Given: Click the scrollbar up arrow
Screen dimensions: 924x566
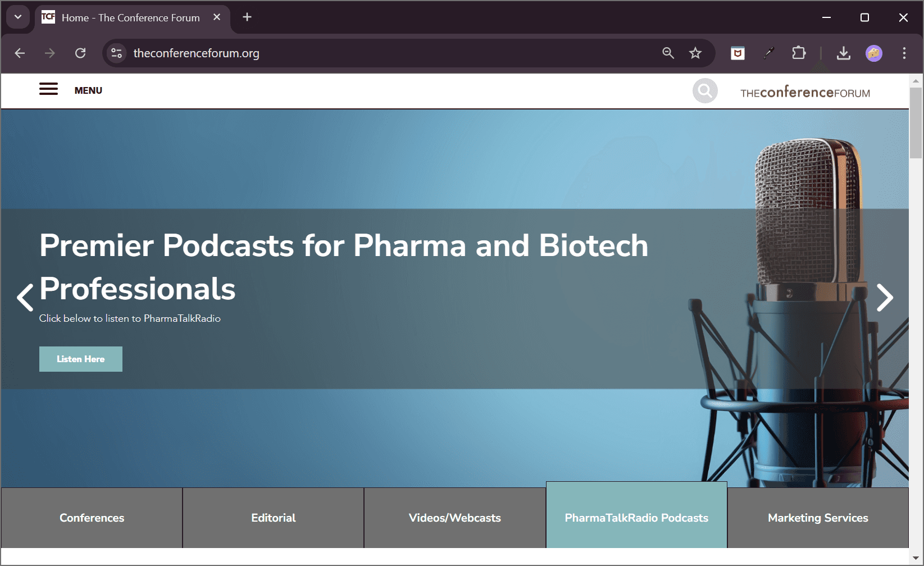Looking at the screenshot, I should (916, 81).
